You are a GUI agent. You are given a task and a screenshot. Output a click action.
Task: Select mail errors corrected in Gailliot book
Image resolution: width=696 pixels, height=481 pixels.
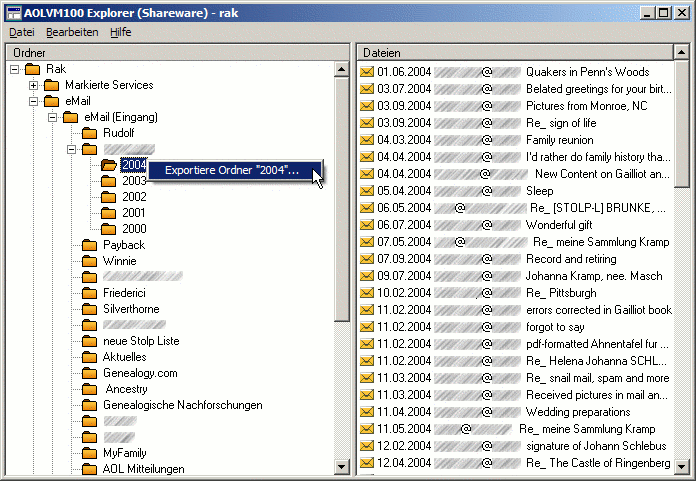point(599,310)
